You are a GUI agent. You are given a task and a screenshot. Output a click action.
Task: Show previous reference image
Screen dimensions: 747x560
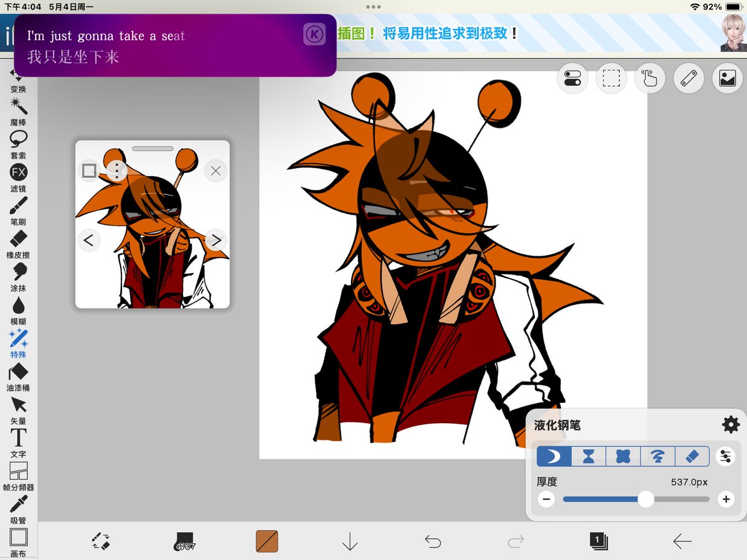(89, 240)
